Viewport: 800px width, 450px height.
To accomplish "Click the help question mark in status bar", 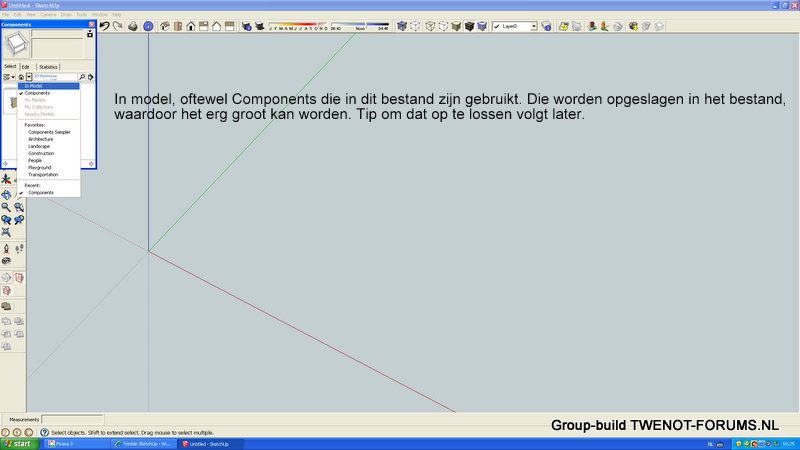I will pyautogui.click(x=44, y=432).
